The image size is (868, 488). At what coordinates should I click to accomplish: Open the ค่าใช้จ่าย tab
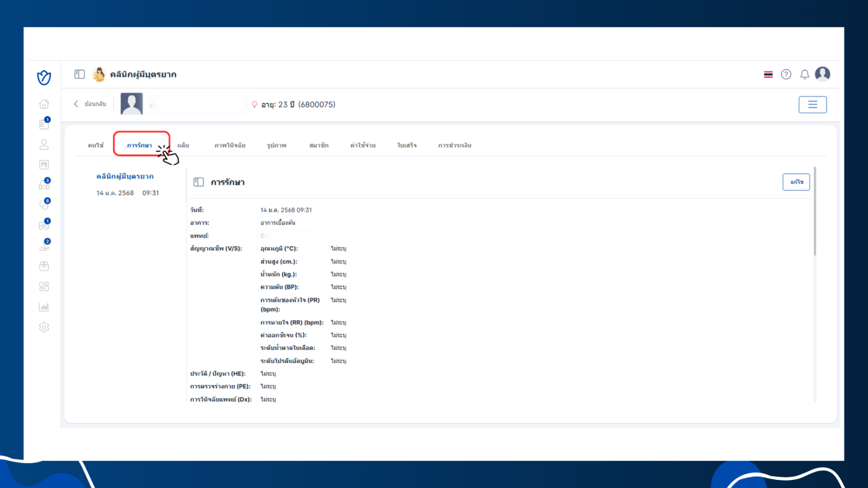(363, 146)
